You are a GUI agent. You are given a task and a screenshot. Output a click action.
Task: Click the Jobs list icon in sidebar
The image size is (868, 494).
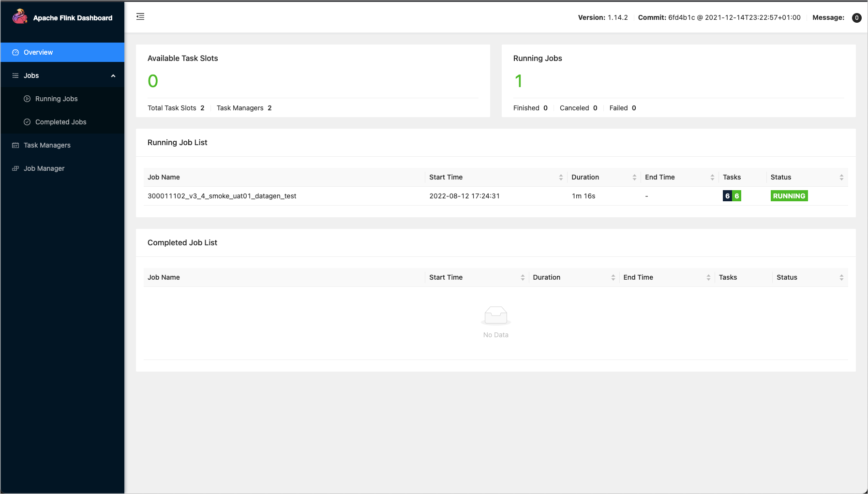(x=15, y=75)
